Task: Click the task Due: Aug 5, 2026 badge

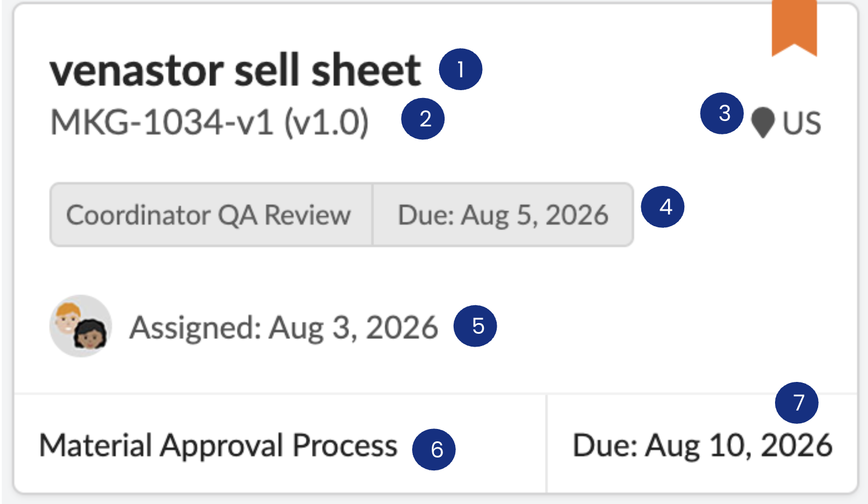Action: 503,214
